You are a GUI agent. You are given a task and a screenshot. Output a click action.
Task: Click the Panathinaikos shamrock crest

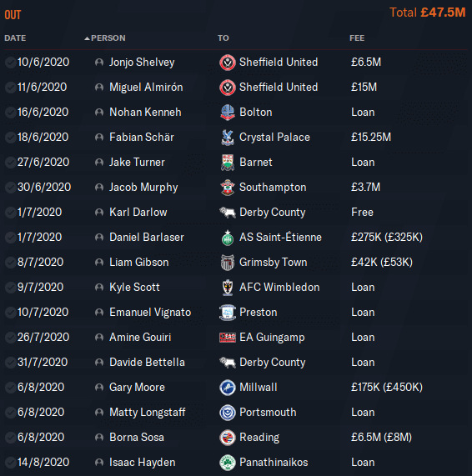point(227,463)
